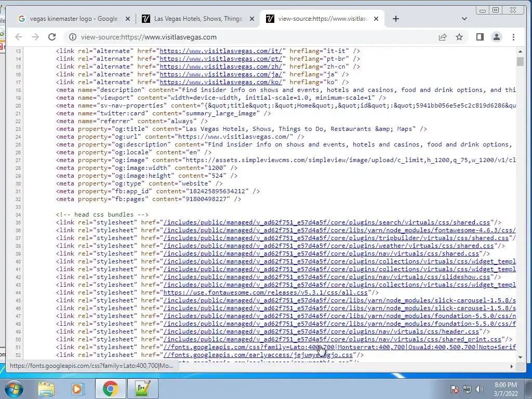Open tripbuilder/virtuals/css/shared.css link
Screen dimensions: 532x399
pyautogui.click(x=336, y=238)
